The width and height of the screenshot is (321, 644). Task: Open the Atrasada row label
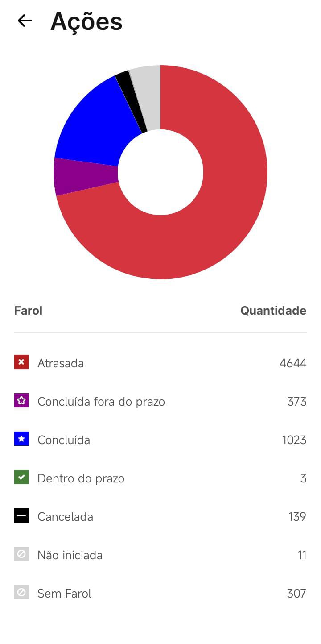click(61, 363)
